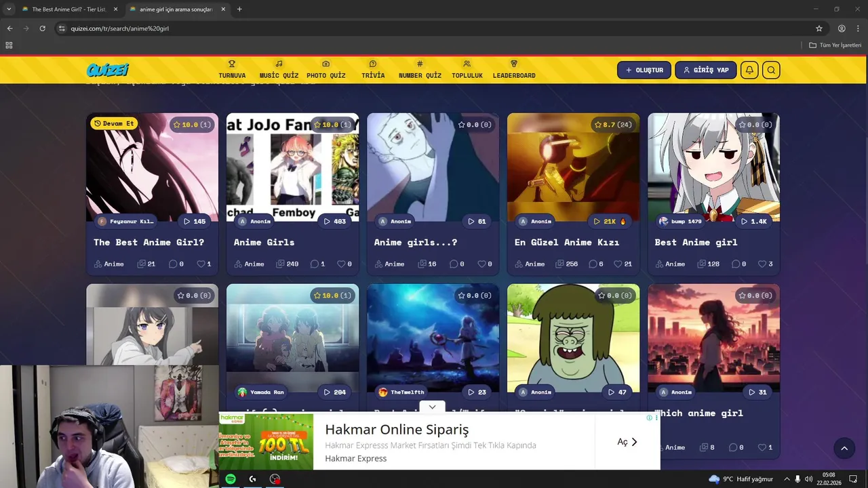This screenshot has width=868, height=488.
Task: Open Best Anime girl quiz title
Action: [696, 242]
